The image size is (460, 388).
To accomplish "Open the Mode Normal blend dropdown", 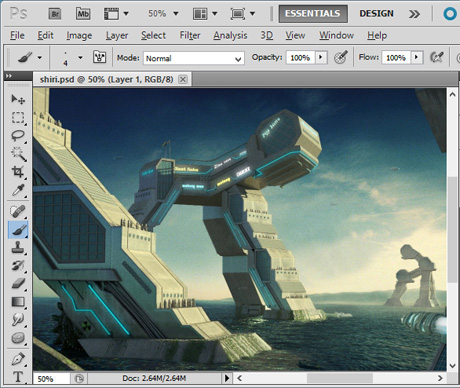I will click(x=194, y=58).
